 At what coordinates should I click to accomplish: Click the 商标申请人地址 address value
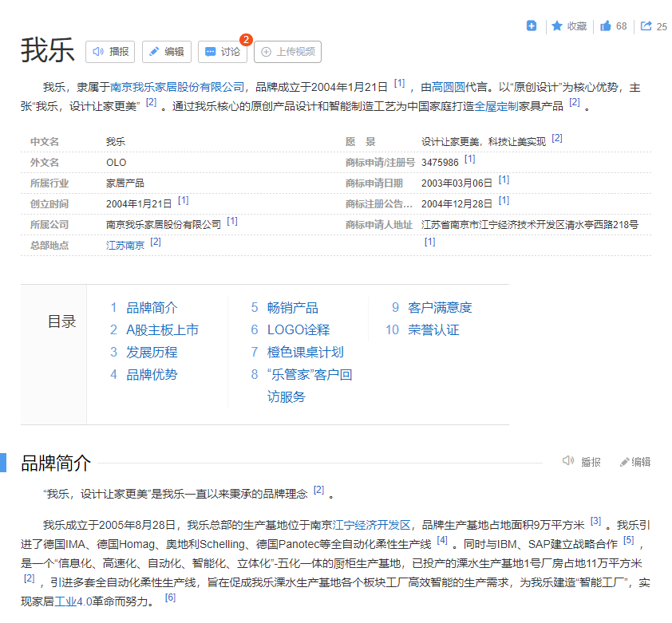tap(530, 225)
